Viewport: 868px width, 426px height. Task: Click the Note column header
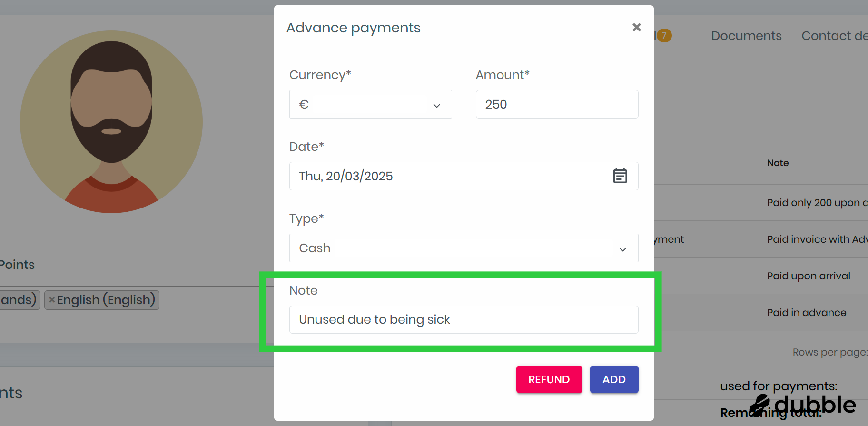(x=778, y=163)
